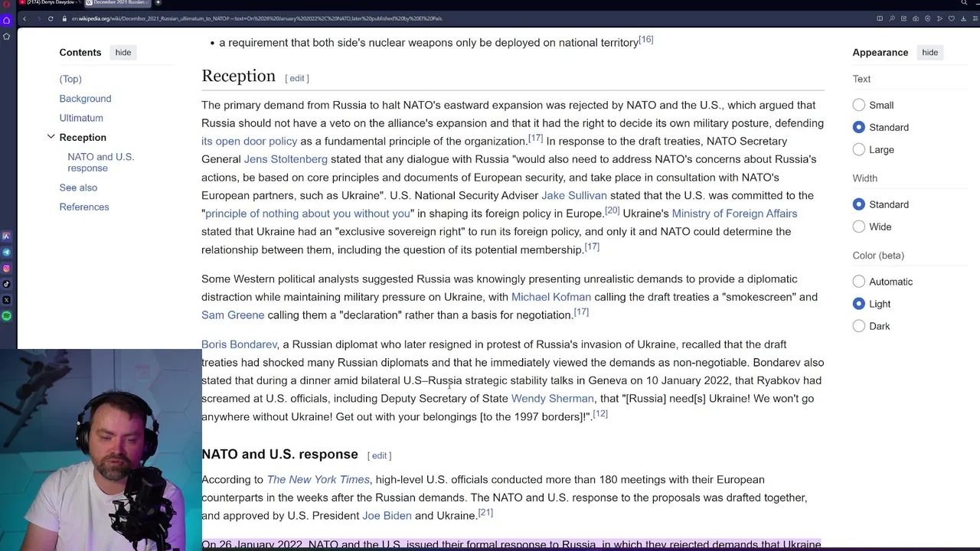This screenshot has width=980, height=551.
Task: Open the Opera menu logo
Action: click(x=6, y=4)
